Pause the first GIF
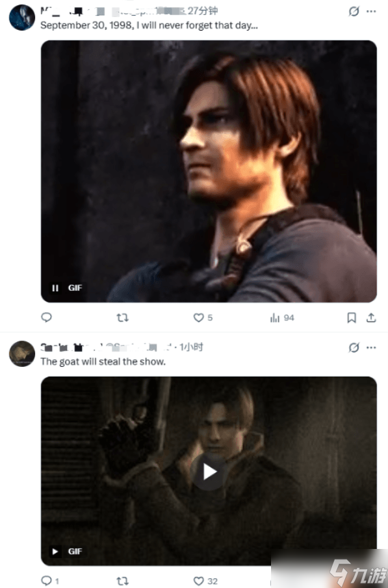 [x=55, y=288]
